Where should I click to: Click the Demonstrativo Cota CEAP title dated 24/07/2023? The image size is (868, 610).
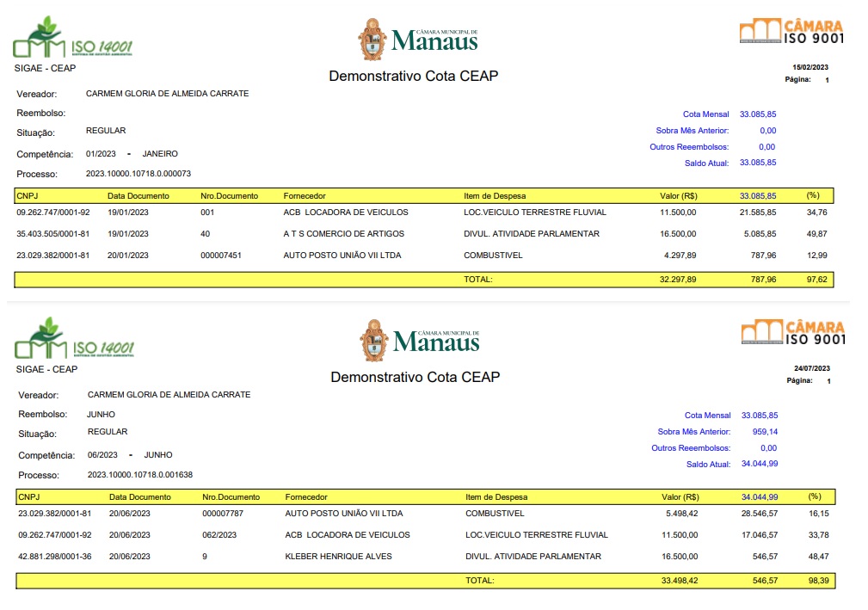coord(416,377)
